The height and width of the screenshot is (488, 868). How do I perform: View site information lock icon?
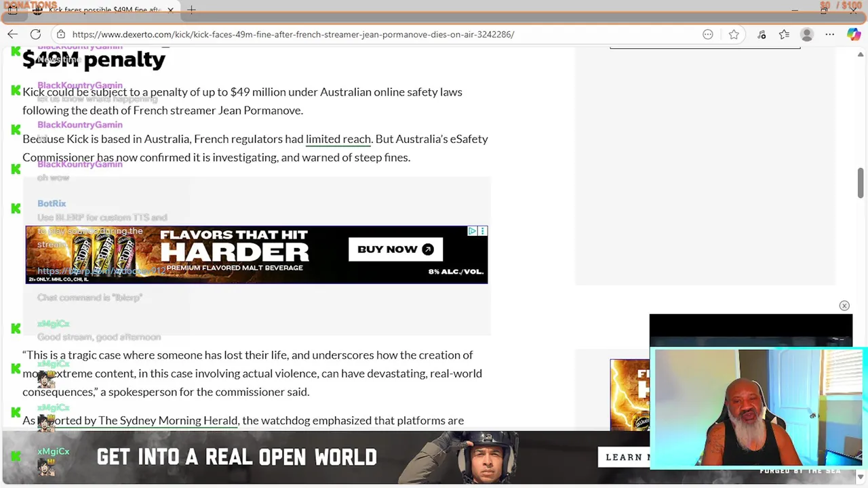tap(61, 34)
